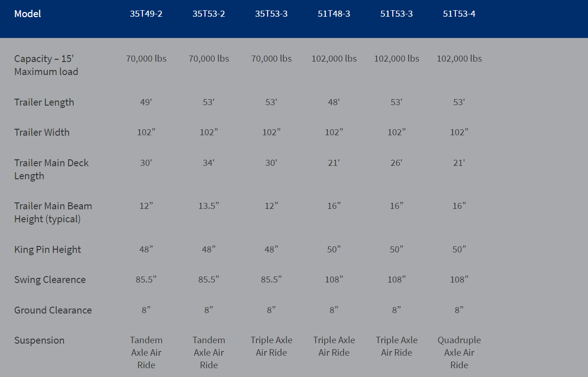Screen dimensions: 588x377
Task: Select the 13.5” main beam height value
Action: [209, 206]
